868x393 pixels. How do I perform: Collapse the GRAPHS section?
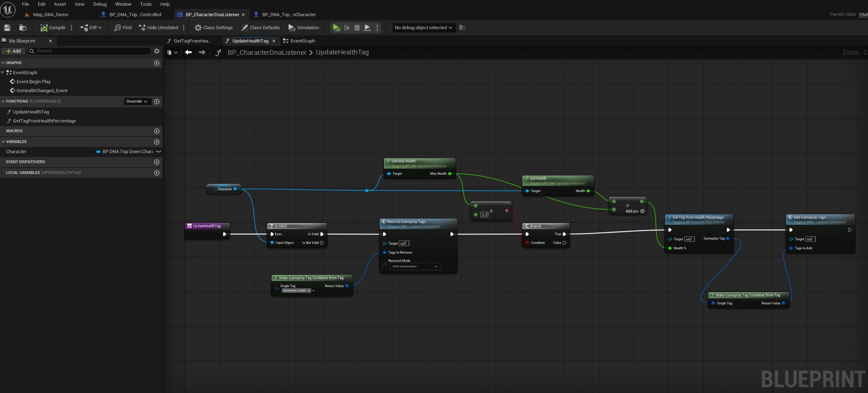[x=3, y=63]
